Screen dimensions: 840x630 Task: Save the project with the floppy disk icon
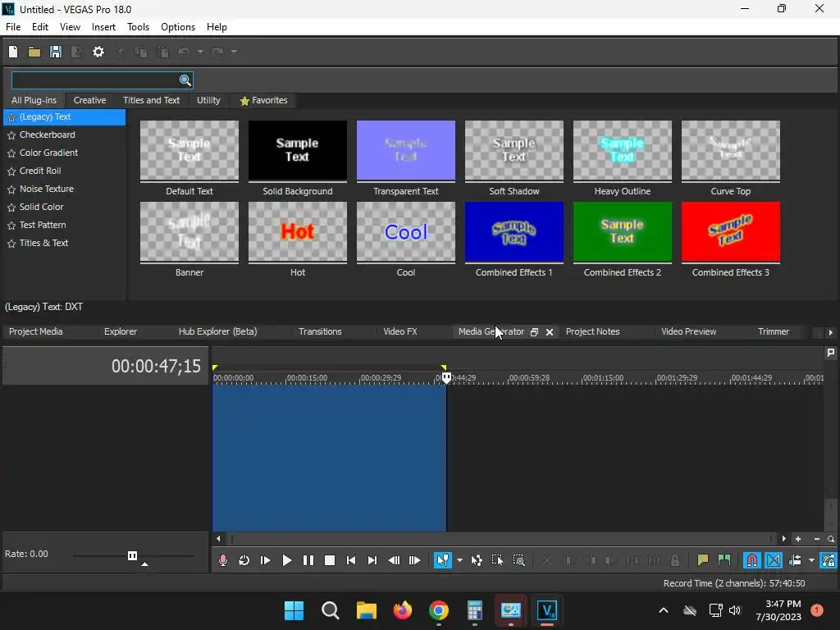coord(56,52)
